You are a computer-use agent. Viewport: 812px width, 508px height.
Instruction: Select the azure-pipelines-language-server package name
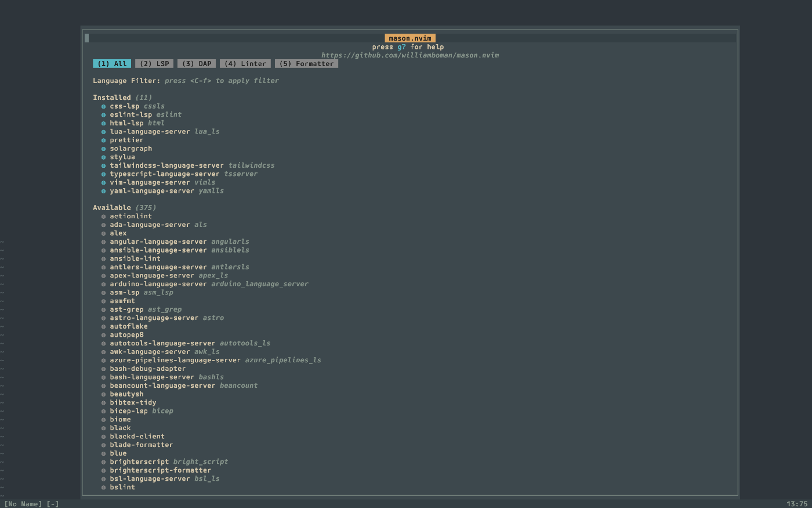pyautogui.click(x=175, y=360)
